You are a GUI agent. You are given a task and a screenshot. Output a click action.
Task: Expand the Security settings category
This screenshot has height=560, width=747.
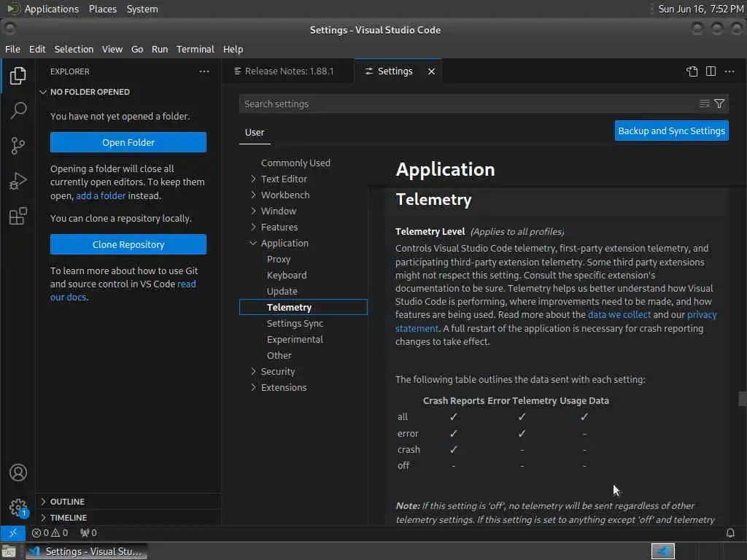coord(253,371)
